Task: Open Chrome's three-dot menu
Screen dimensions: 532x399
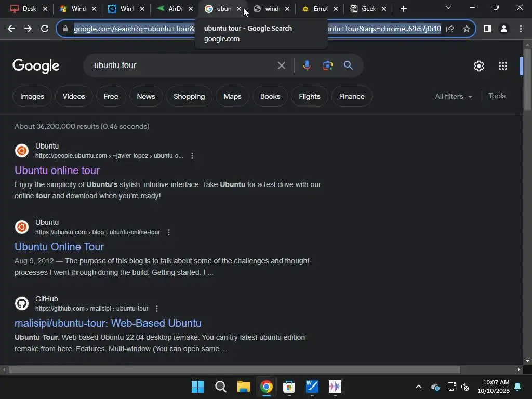Action: click(x=521, y=29)
